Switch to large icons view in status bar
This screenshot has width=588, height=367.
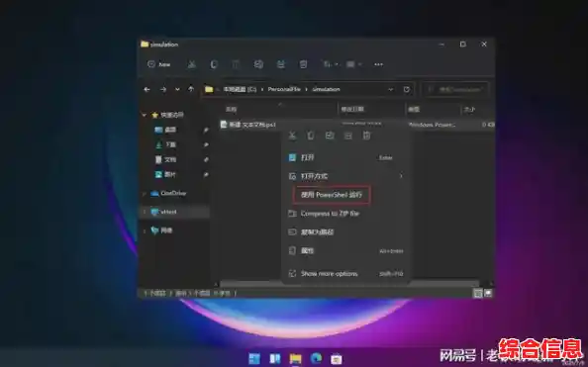488,294
